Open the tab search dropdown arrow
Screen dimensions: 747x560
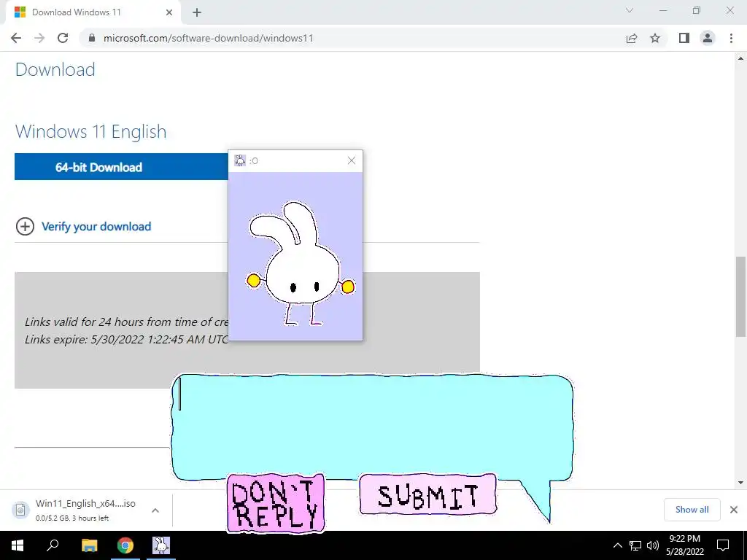point(630,10)
